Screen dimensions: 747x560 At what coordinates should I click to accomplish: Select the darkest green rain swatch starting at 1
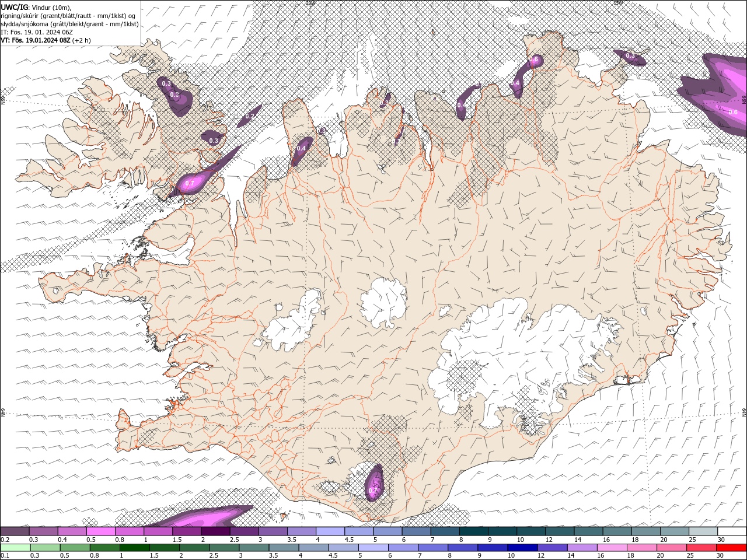pyautogui.click(x=134, y=548)
